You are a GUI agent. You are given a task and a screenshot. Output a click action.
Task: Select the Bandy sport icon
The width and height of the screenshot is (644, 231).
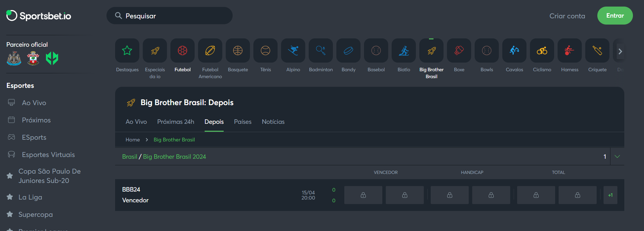coord(348,50)
